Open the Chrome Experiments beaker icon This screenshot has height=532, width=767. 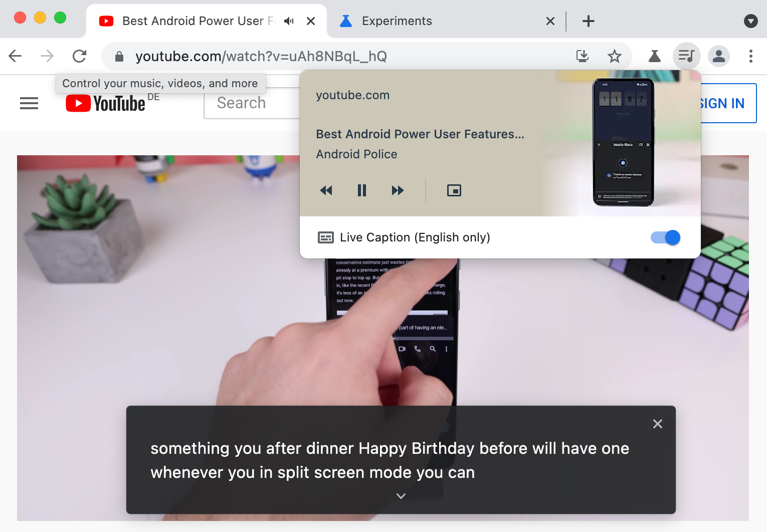point(654,56)
